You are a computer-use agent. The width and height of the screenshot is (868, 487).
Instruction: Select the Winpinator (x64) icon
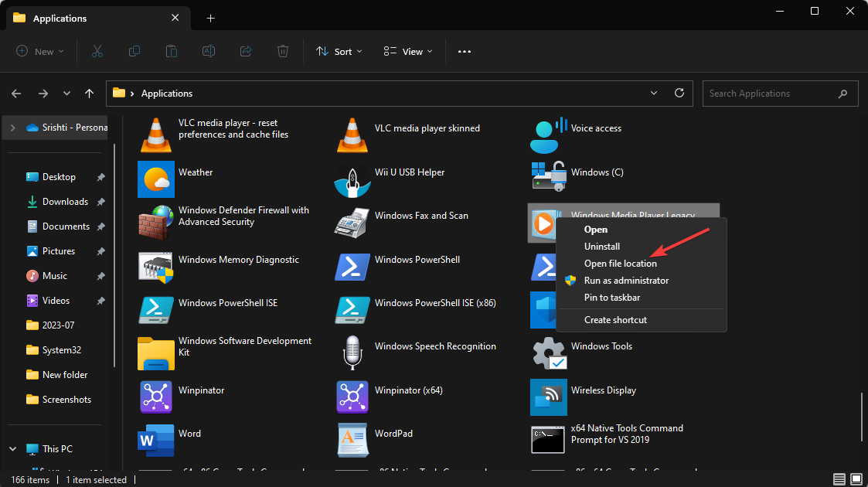pos(352,397)
